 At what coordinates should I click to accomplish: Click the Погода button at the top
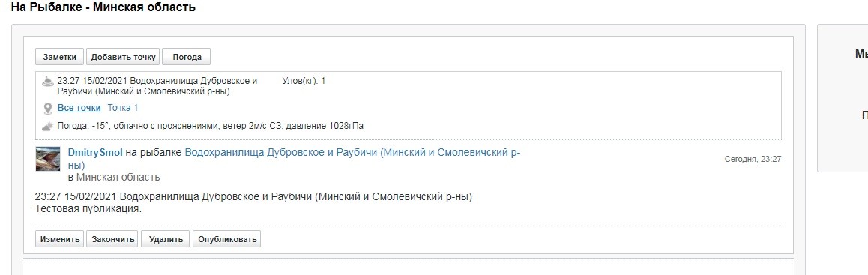click(186, 57)
